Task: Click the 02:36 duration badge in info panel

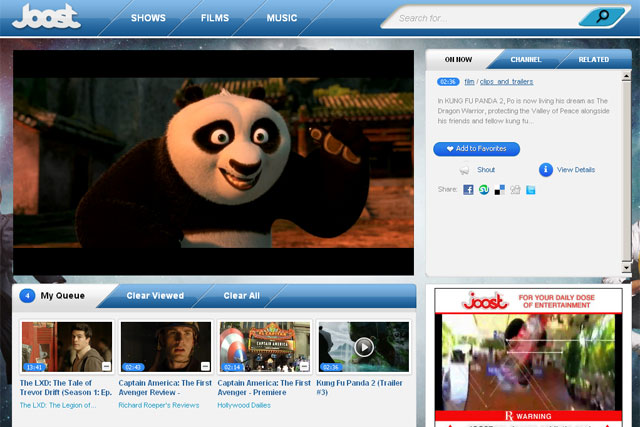Action: [x=448, y=82]
